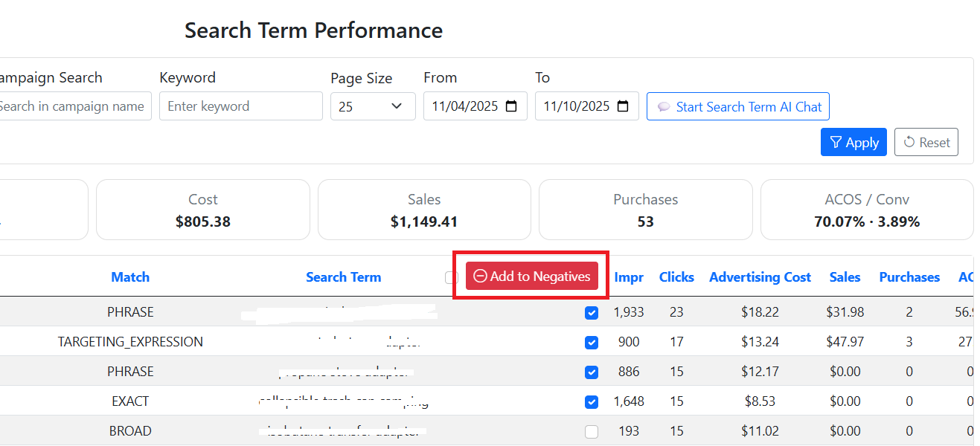
Task: Focus the Keyword input field
Action: click(240, 106)
